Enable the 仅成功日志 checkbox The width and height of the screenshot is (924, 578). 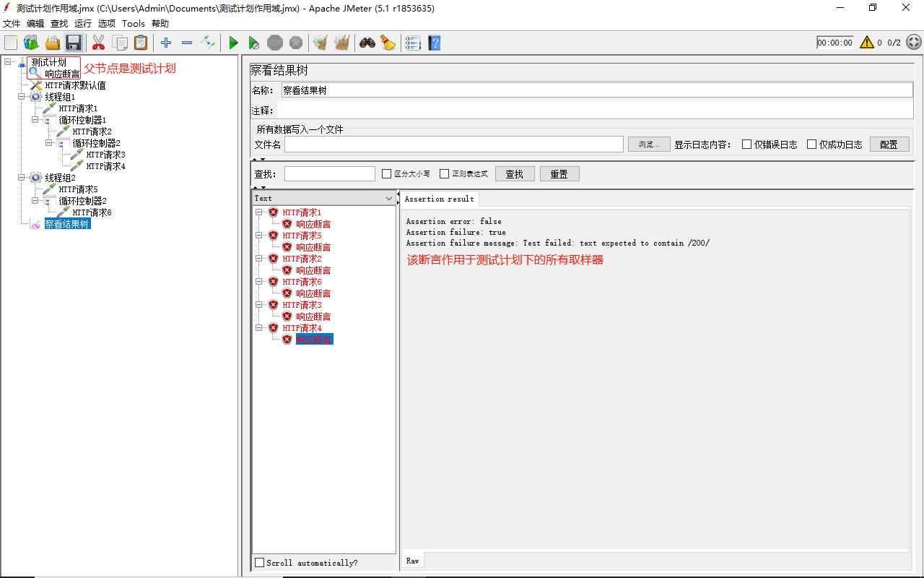tap(812, 144)
